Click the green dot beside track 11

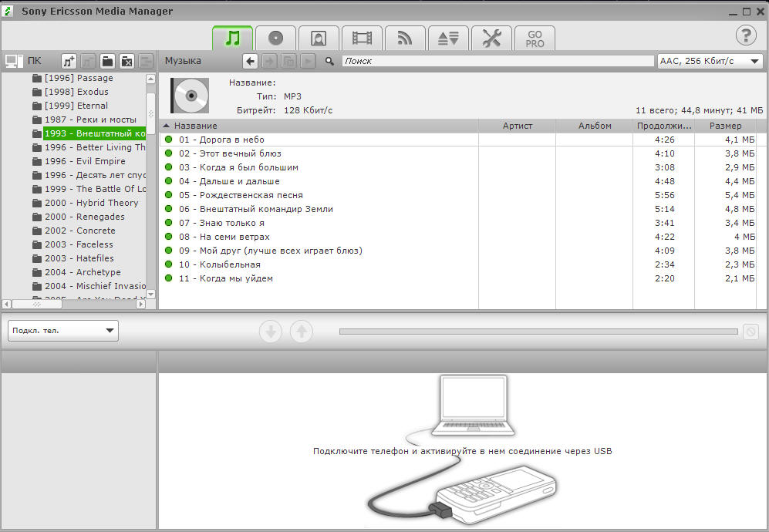(x=169, y=278)
